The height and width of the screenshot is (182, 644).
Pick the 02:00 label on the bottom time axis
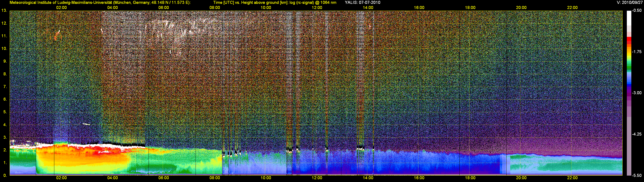pyautogui.click(x=61, y=178)
